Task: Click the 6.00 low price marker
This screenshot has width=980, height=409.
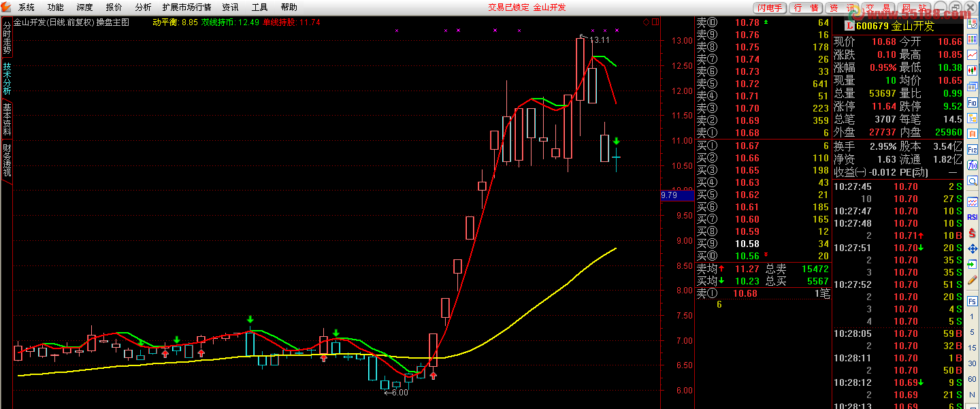Action: 399,392
